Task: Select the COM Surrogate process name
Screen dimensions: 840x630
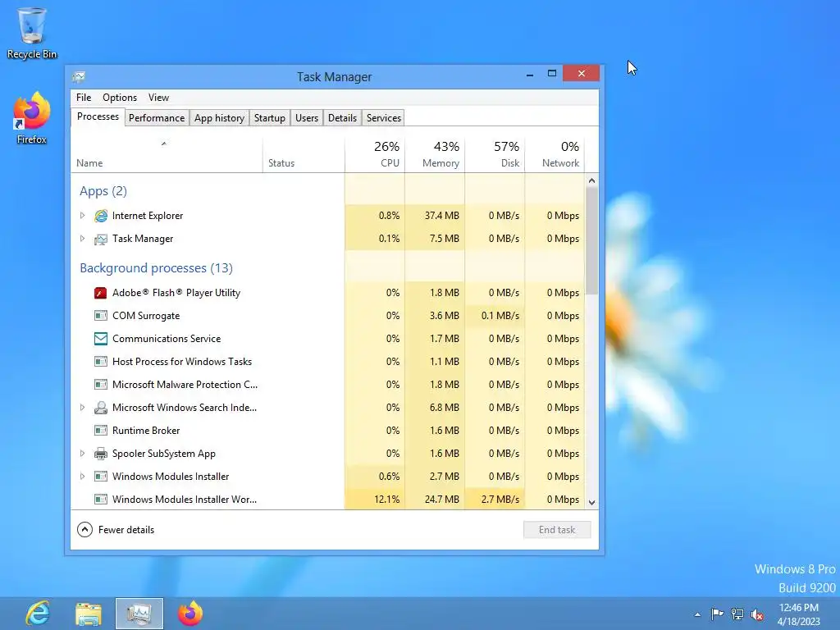Action: pyautogui.click(x=146, y=316)
